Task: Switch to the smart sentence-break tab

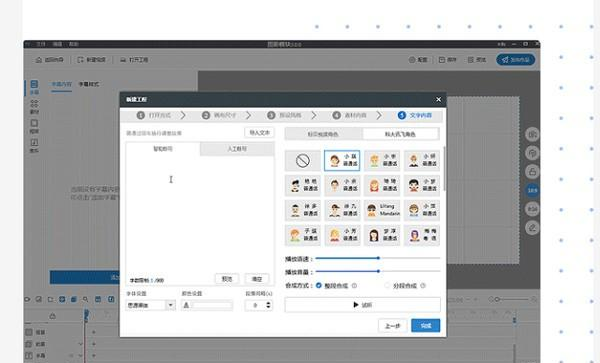Action: pyautogui.click(x=163, y=149)
